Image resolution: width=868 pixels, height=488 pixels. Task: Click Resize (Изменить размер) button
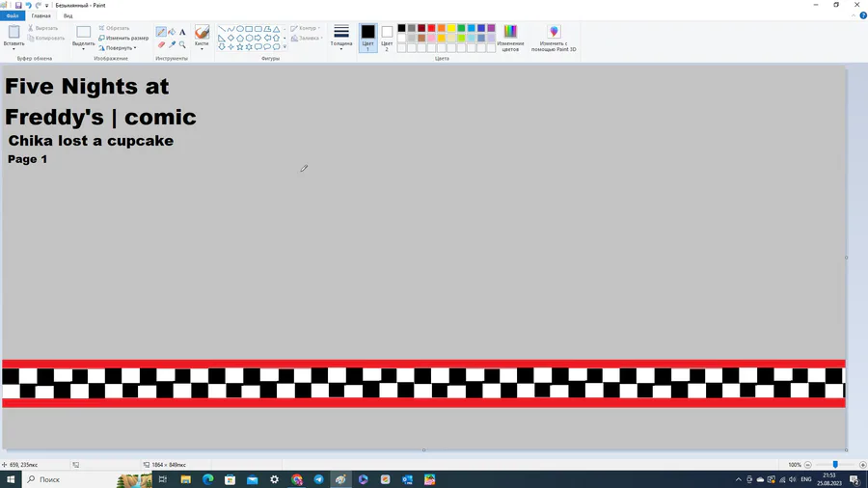[123, 39]
